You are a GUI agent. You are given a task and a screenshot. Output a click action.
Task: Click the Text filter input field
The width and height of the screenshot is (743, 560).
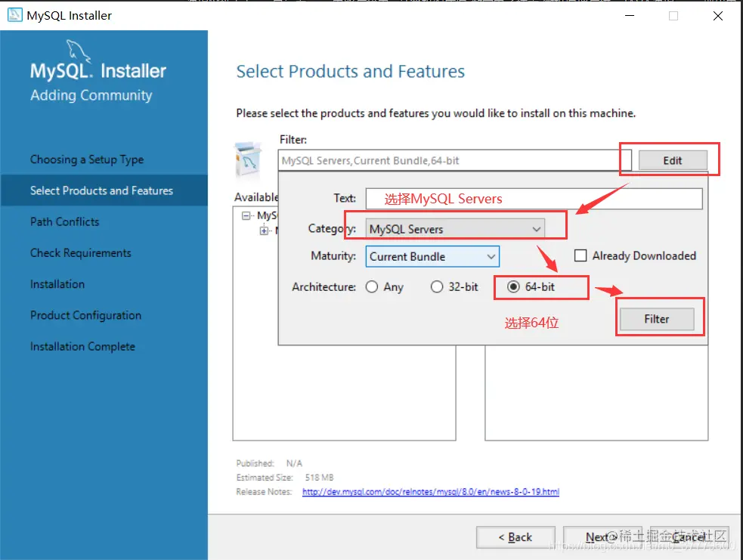534,199
